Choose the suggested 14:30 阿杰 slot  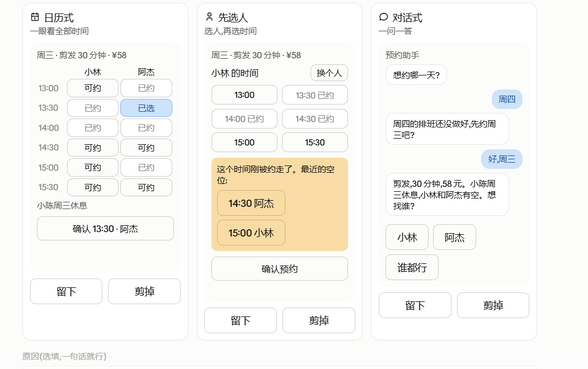251,203
